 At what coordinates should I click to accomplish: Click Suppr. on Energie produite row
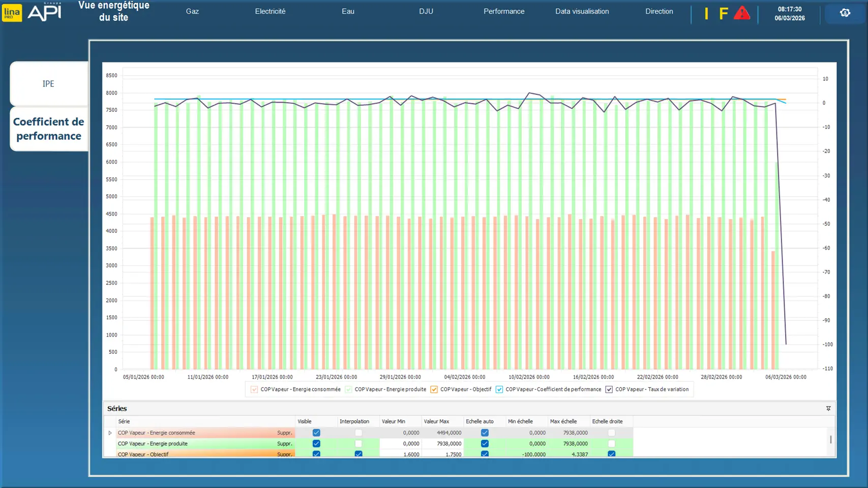point(284,444)
